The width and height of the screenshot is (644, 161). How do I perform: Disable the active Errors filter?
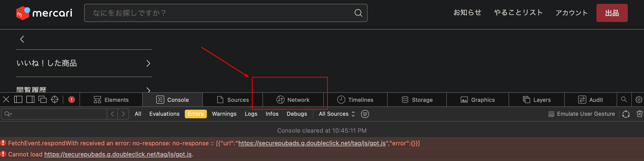point(195,114)
